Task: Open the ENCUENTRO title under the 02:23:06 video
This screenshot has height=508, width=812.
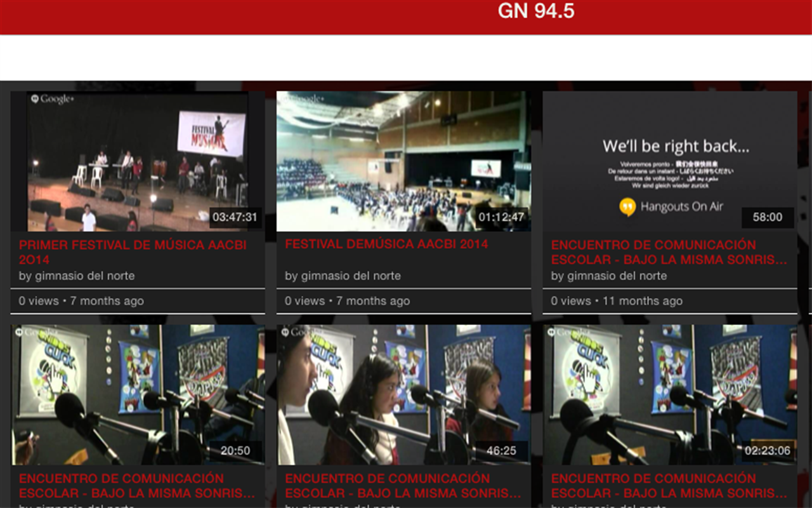Action: click(x=669, y=486)
